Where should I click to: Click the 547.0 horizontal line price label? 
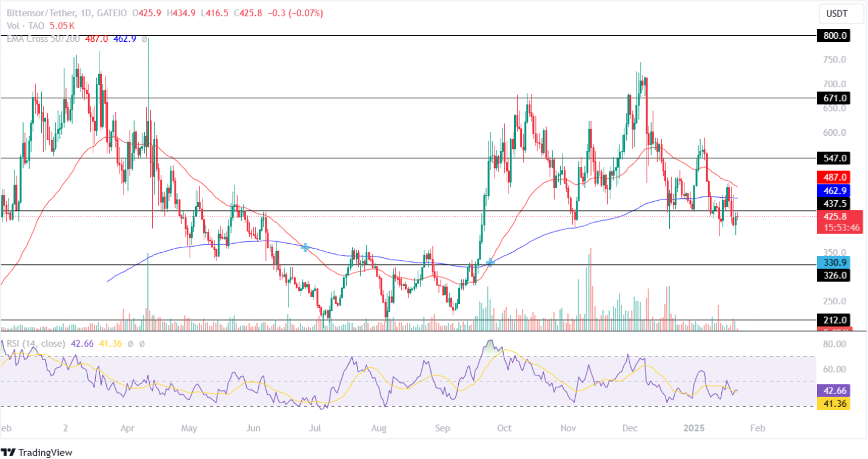coord(833,158)
